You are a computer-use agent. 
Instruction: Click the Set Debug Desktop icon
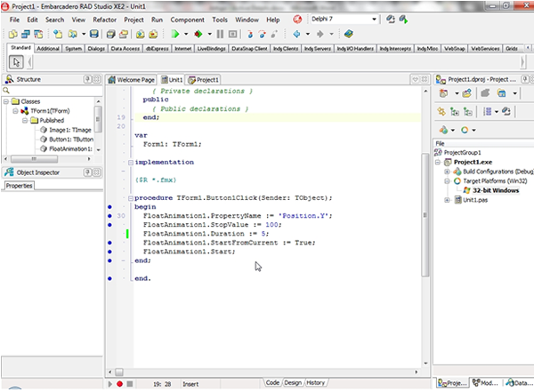(403, 20)
